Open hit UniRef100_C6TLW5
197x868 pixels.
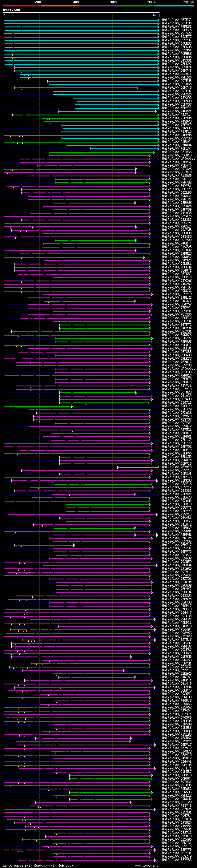[x=177, y=23]
